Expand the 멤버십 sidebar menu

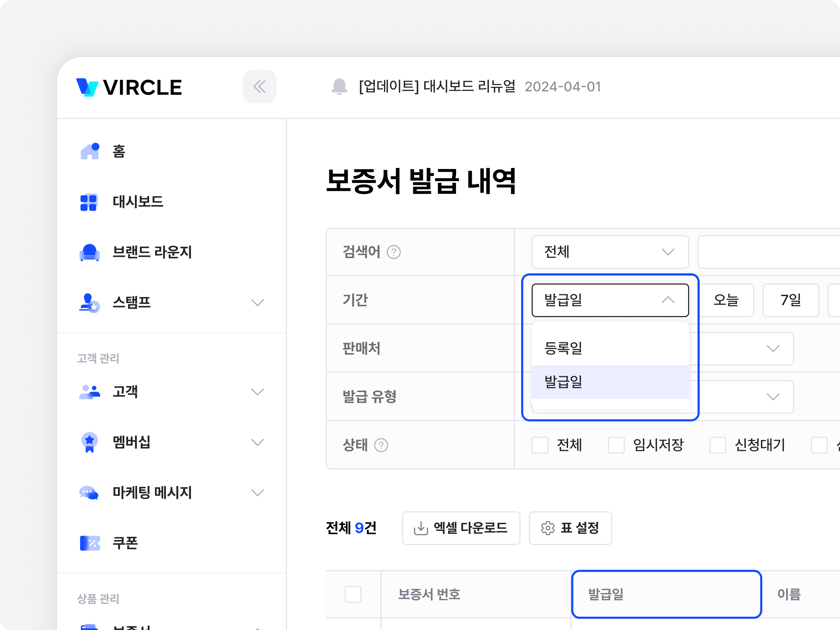[258, 442]
